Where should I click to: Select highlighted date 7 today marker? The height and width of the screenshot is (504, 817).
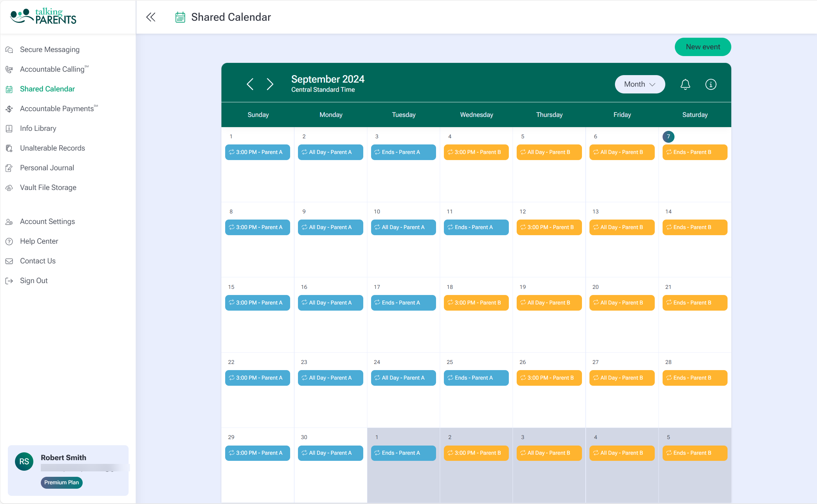pyautogui.click(x=668, y=137)
